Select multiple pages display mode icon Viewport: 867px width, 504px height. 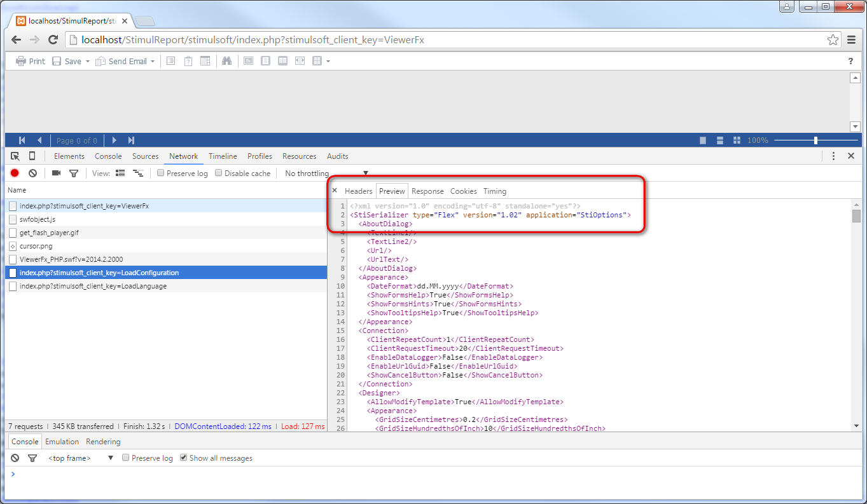pos(737,140)
